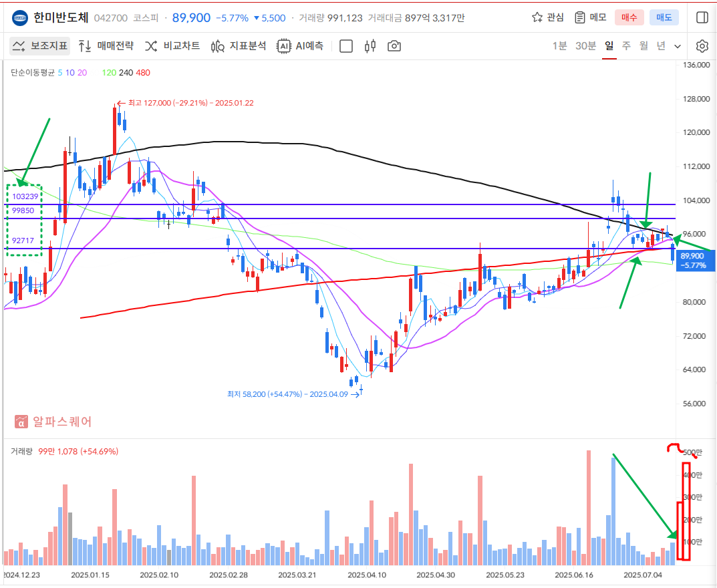Click the 한미반도체 company logo icon

19,18
